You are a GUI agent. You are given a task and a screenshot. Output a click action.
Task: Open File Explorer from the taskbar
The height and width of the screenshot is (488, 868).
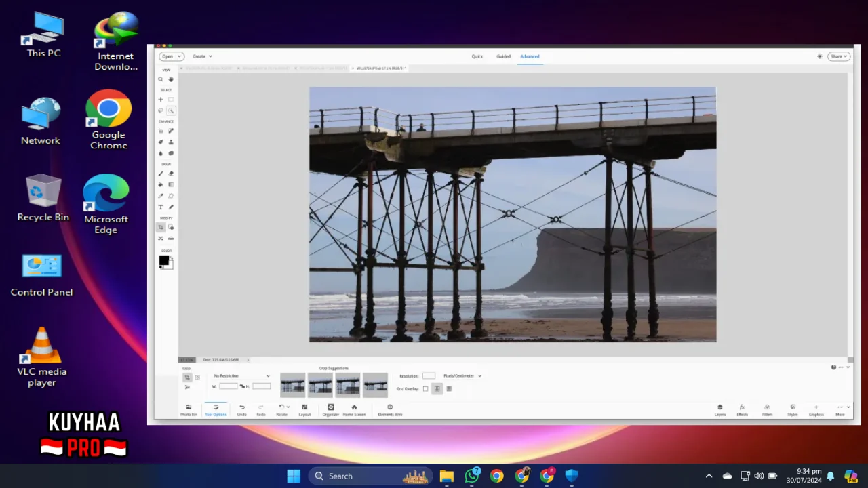pos(446,476)
